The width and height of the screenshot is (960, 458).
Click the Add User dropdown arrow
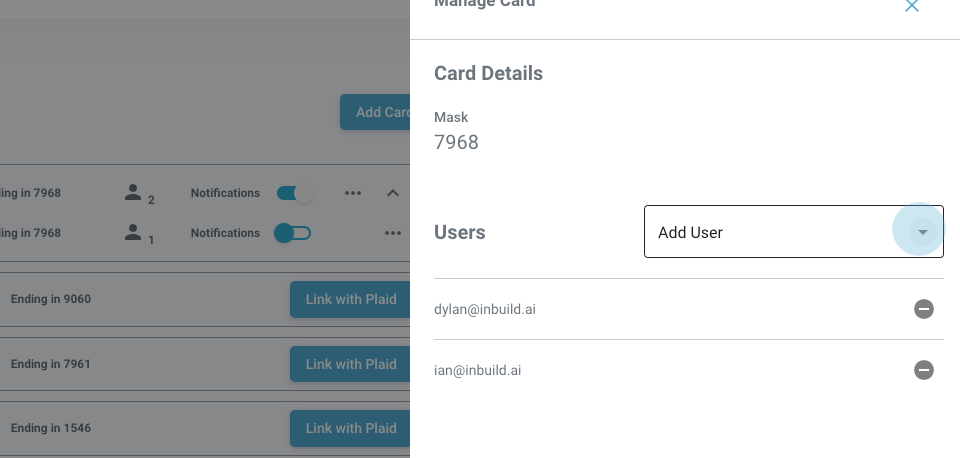coord(922,232)
